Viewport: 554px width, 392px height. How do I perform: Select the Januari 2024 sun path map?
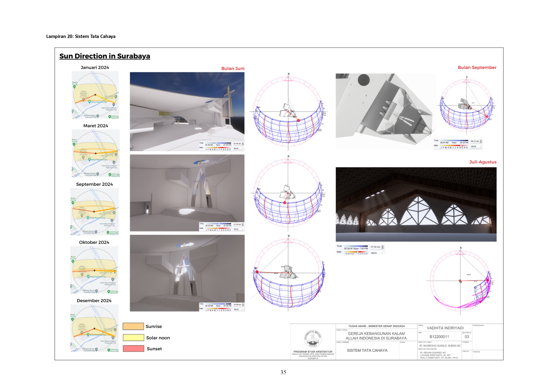tap(95, 95)
